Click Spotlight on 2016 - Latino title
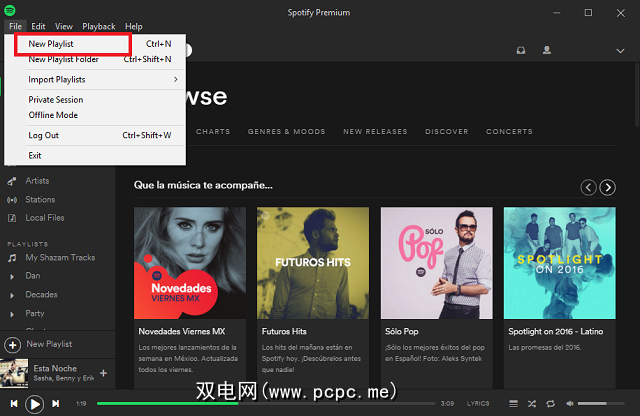 [x=556, y=331]
